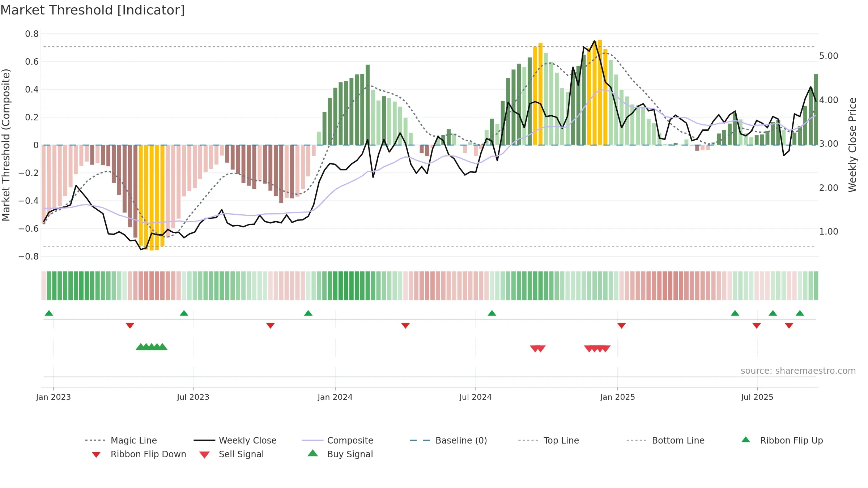Image resolution: width=868 pixels, height=488 pixels.
Task: Toggle the Sell Signal legend entry
Action: tap(231, 454)
